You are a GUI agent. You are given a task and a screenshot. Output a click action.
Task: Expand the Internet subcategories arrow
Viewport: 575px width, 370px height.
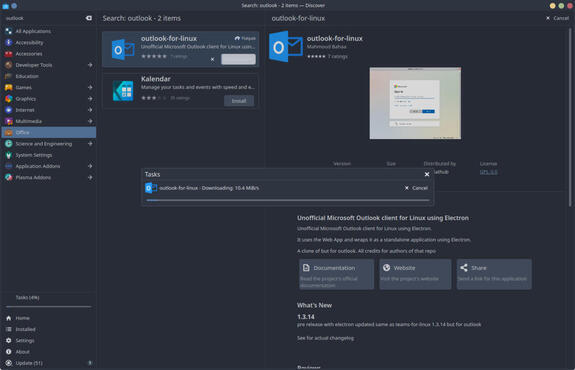point(90,110)
